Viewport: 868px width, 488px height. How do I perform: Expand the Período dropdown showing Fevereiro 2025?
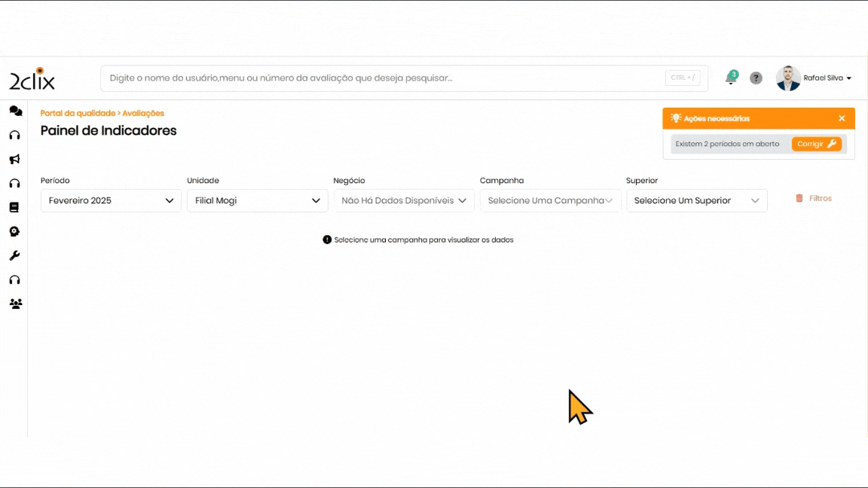click(x=111, y=201)
